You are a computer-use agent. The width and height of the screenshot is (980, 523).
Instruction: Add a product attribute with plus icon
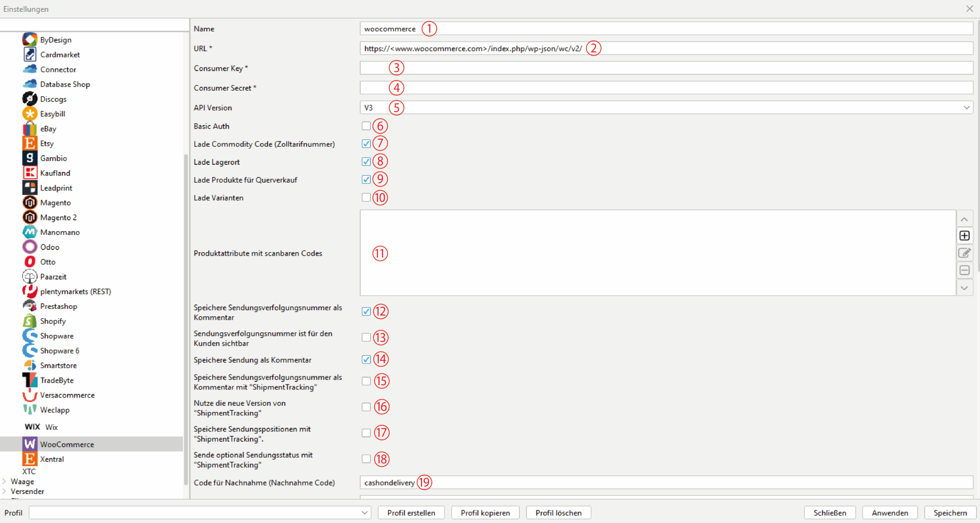[x=964, y=235]
